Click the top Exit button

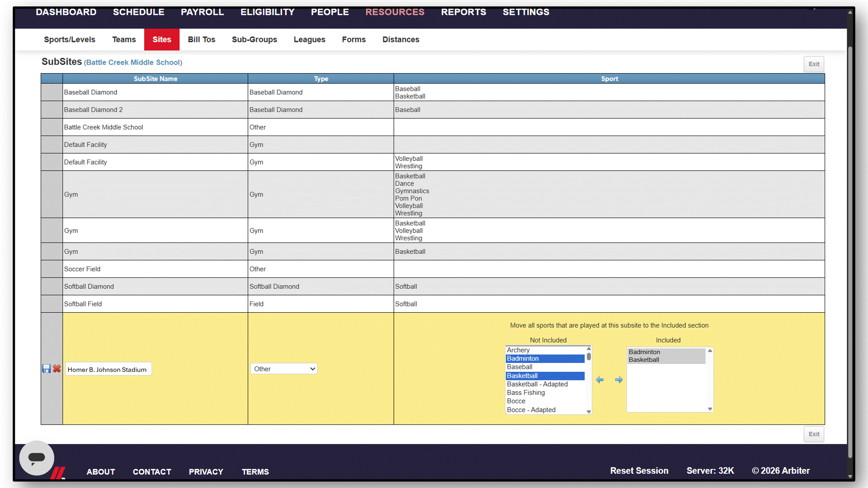(x=814, y=64)
